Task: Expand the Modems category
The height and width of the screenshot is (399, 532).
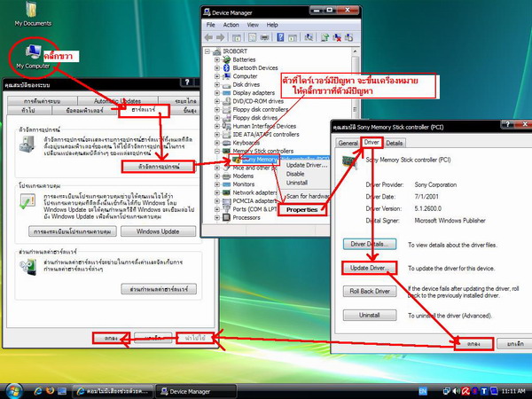Action: [217, 176]
